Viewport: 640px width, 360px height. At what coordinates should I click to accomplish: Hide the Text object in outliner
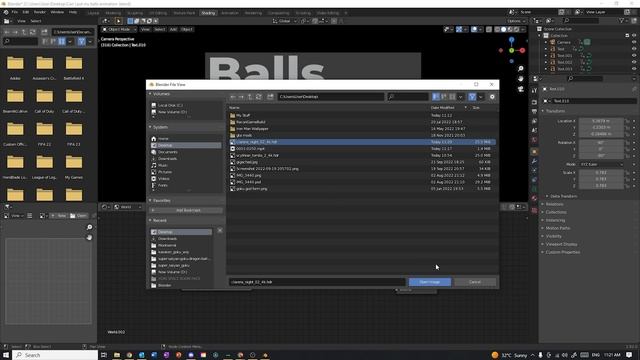pos(634,49)
